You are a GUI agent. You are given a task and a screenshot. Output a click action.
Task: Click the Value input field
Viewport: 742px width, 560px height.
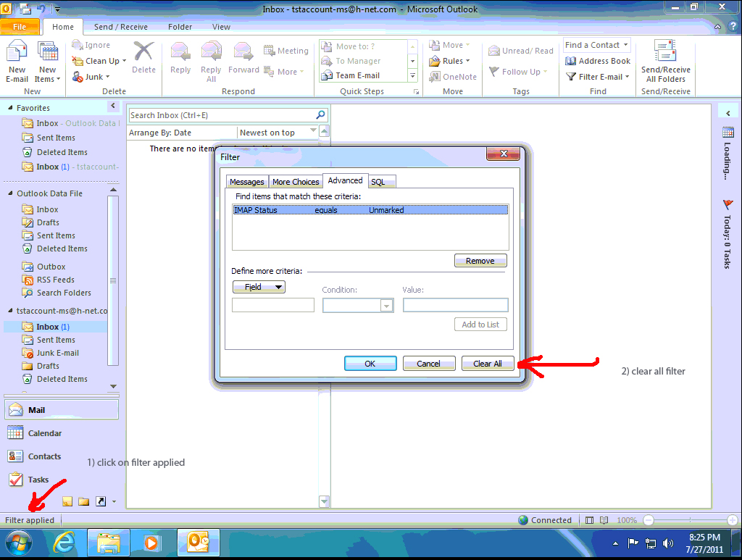[455, 306]
